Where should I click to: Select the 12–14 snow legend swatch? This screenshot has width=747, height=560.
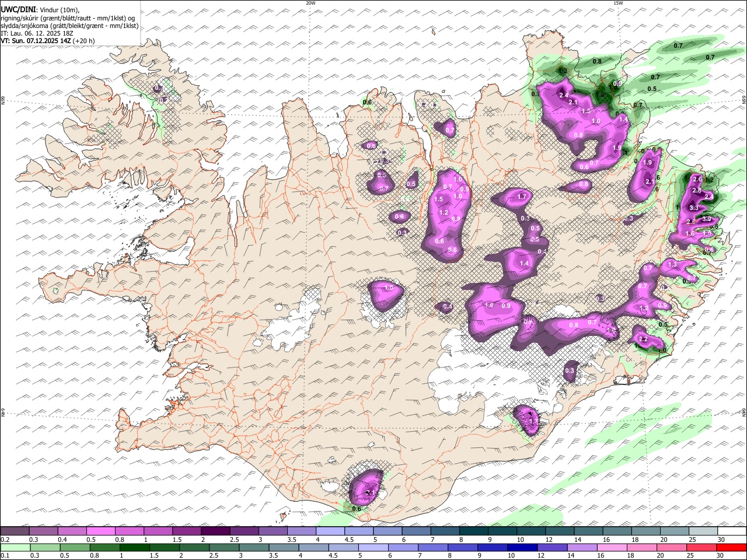[558, 531]
